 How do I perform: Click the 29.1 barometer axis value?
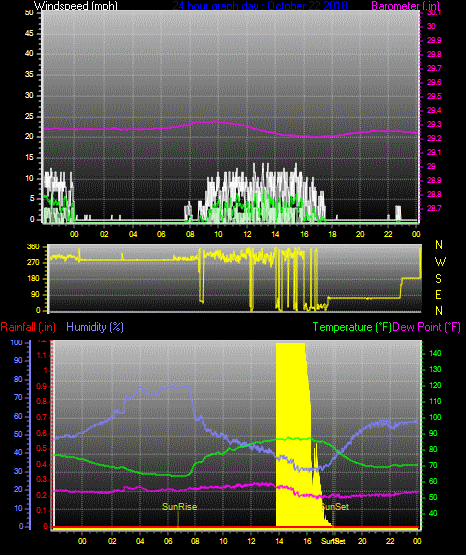(x=434, y=152)
